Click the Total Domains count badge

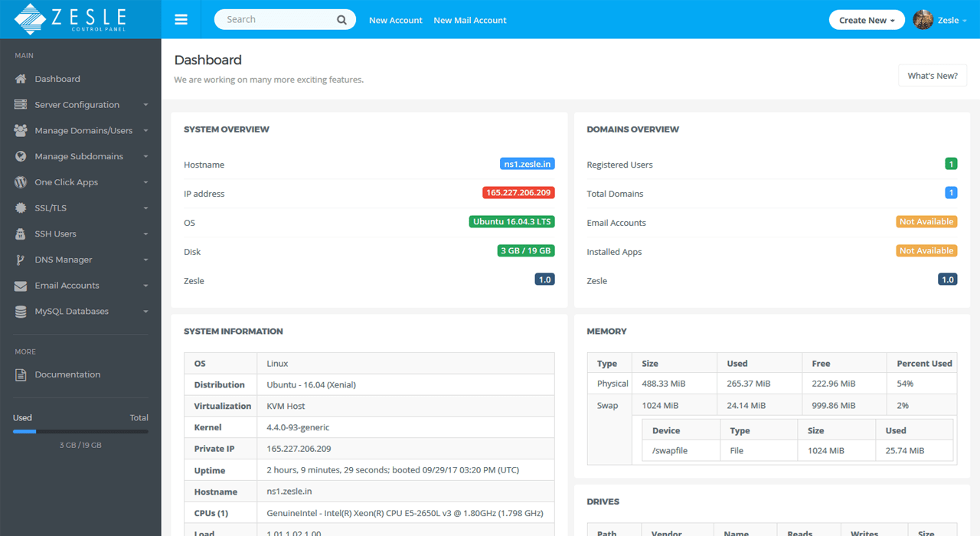tap(952, 193)
